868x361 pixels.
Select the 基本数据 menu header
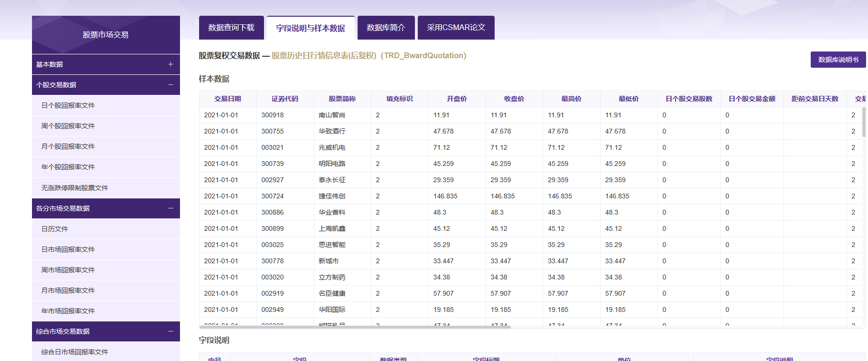click(x=106, y=64)
